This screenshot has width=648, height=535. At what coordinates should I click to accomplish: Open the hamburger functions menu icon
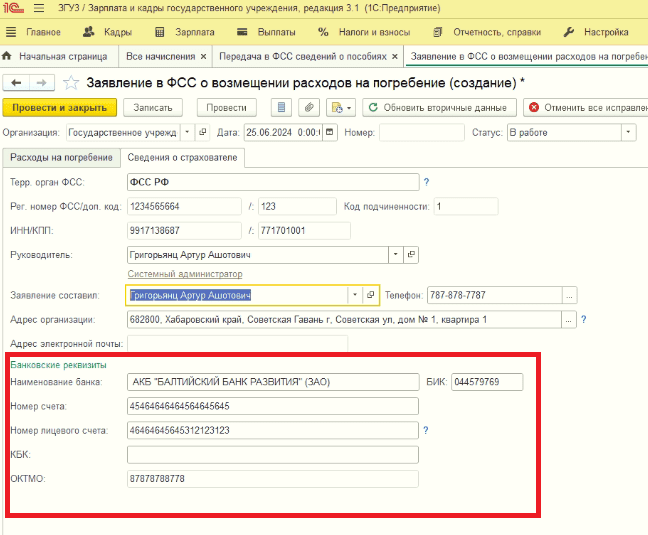pos(39,8)
